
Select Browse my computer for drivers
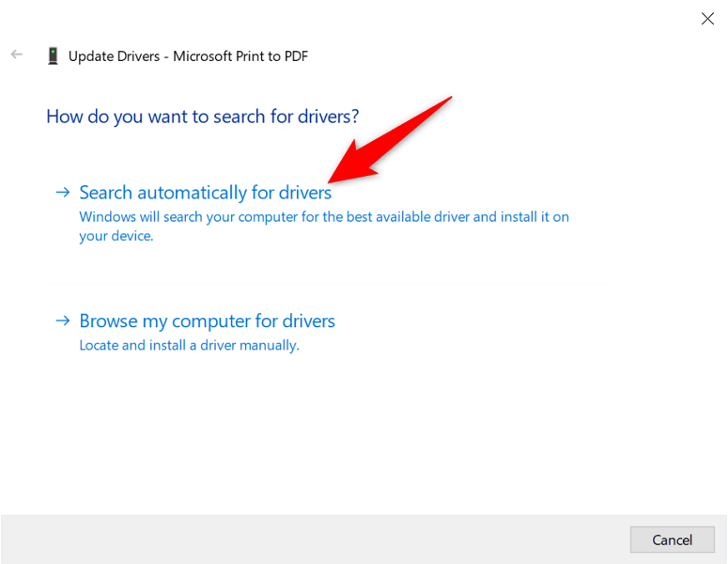click(x=207, y=321)
